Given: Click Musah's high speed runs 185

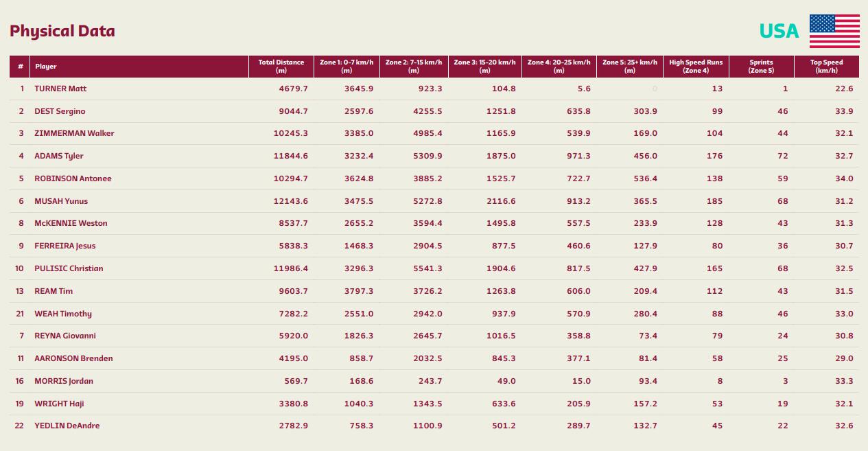Looking at the screenshot, I should coord(715,201).
